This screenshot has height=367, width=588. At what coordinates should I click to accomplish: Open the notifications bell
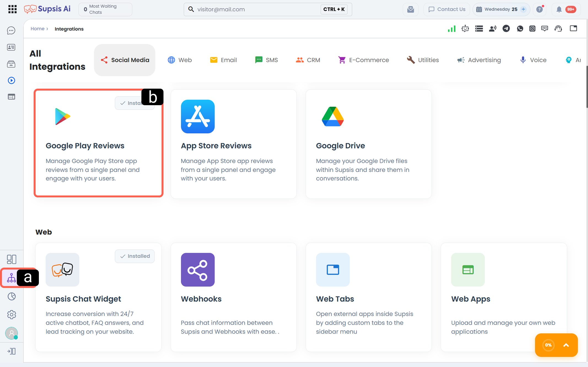point(559,9)
